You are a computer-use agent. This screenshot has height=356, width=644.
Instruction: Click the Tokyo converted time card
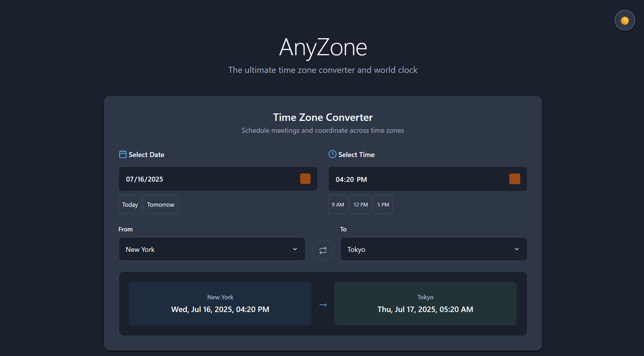[x=425, y=304]
